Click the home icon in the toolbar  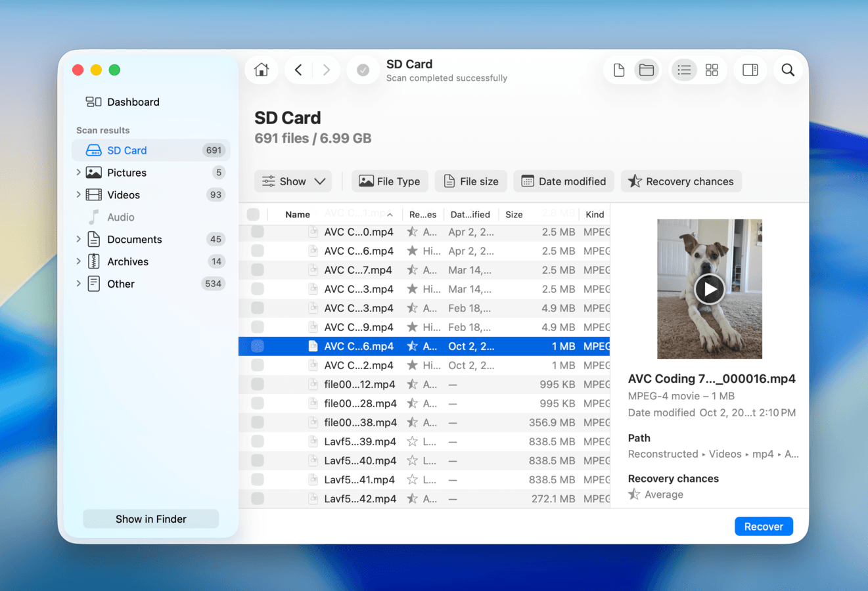[262, 70]
